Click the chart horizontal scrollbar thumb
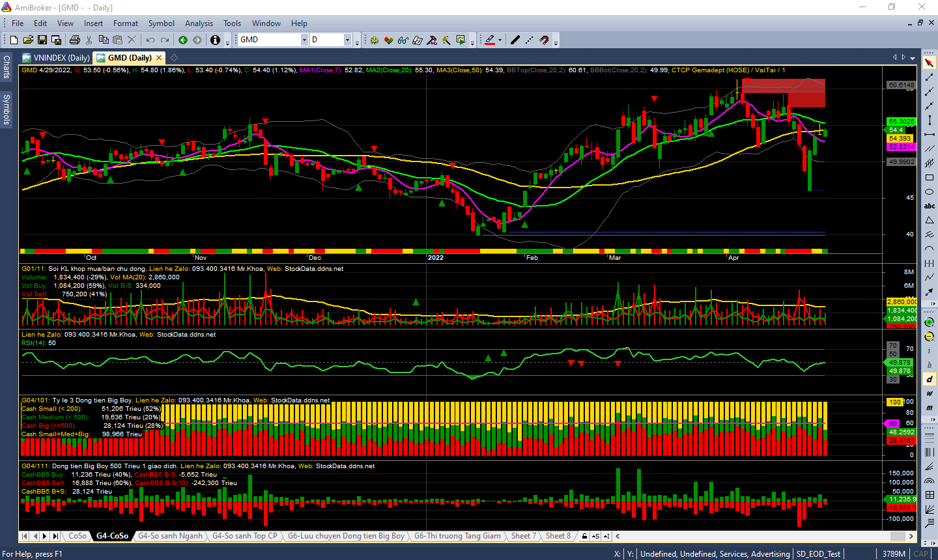938x560 pixels. coord(897,536)
